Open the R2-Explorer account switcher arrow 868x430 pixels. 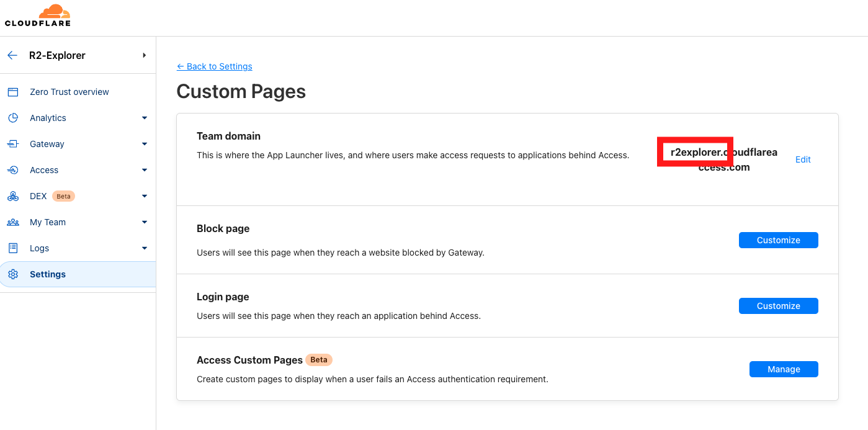click(144, 55)
